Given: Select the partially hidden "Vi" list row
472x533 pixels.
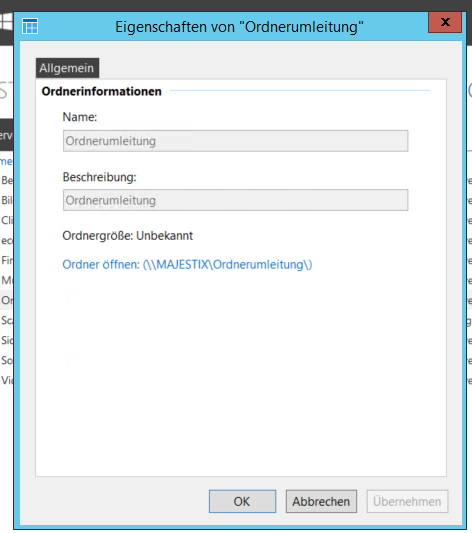Looking at the screenshot, I should click(6, 380).
